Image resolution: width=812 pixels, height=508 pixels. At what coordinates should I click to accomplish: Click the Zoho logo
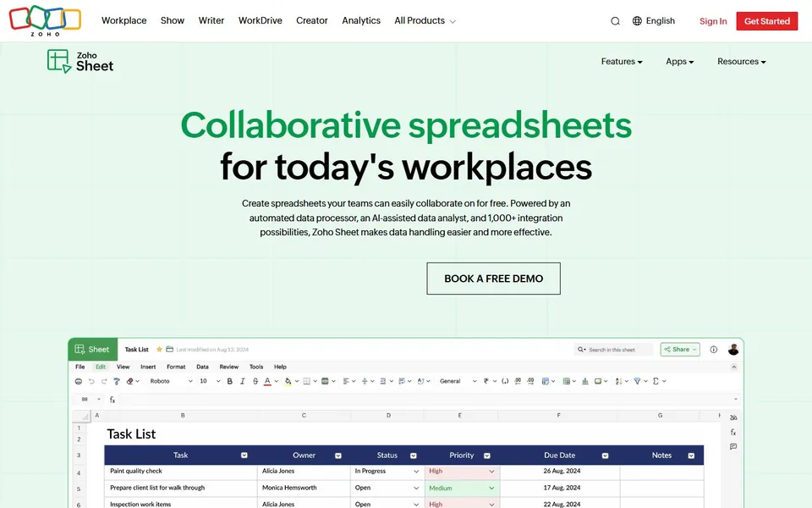tap(45, 20)
